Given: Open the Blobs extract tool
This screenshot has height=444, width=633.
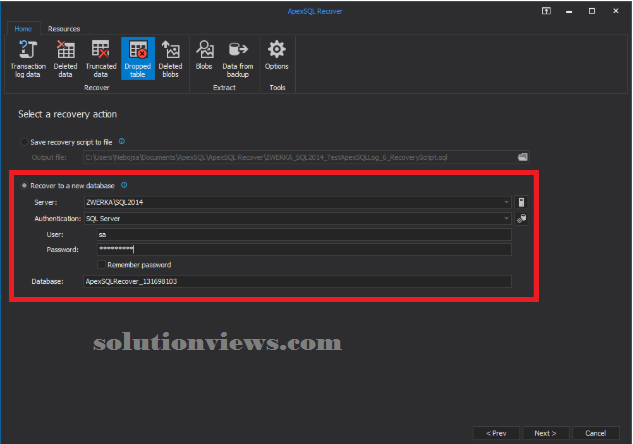Looking at the screenshot, I should click(204, 55).
